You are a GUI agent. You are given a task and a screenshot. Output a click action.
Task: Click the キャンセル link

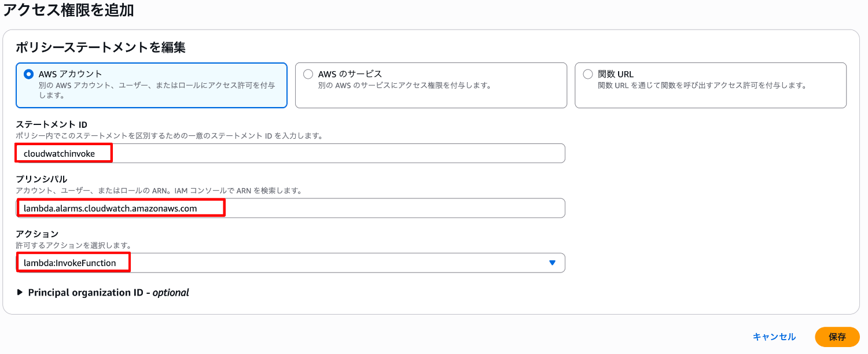[x=774, y=337]
